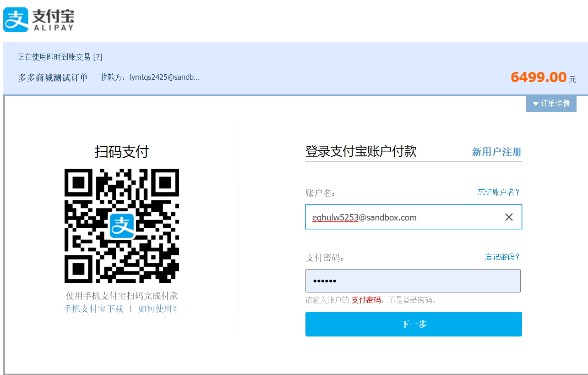Open the 手机支付宝下载 download link

tap(93, 309)
